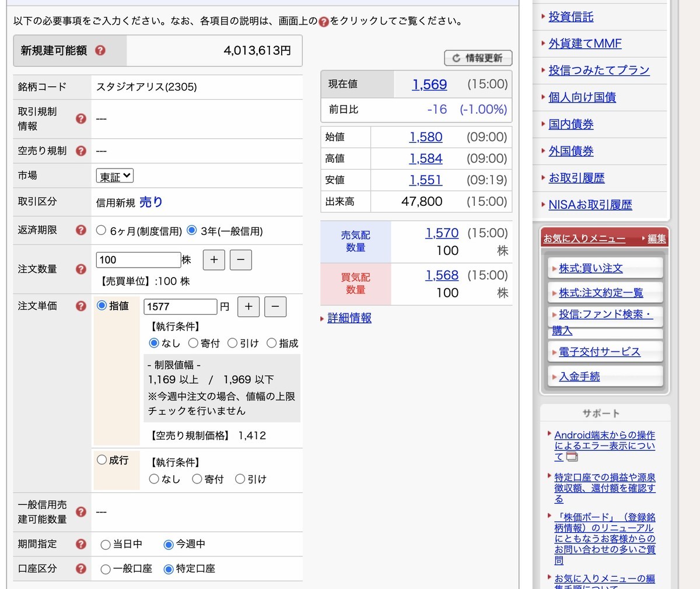Open help icon for 注文単価
The height and width of the screenshot is (589, 700).
click(x=81, y=306)
